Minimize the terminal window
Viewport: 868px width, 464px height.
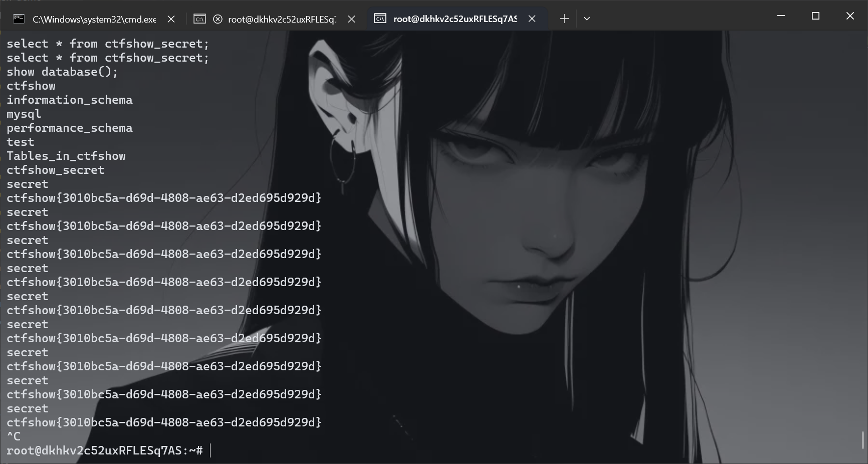click(x=781, y=16)
